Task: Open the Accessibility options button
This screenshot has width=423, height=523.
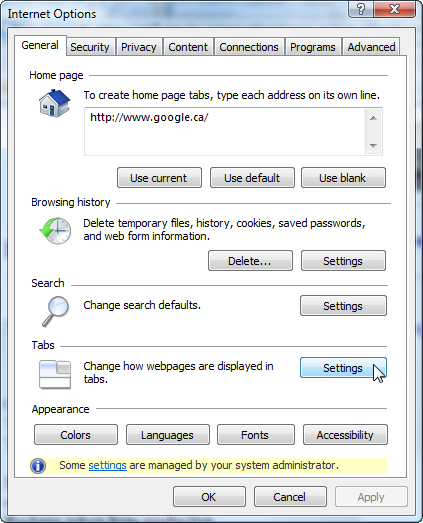Action: (345, 435)
